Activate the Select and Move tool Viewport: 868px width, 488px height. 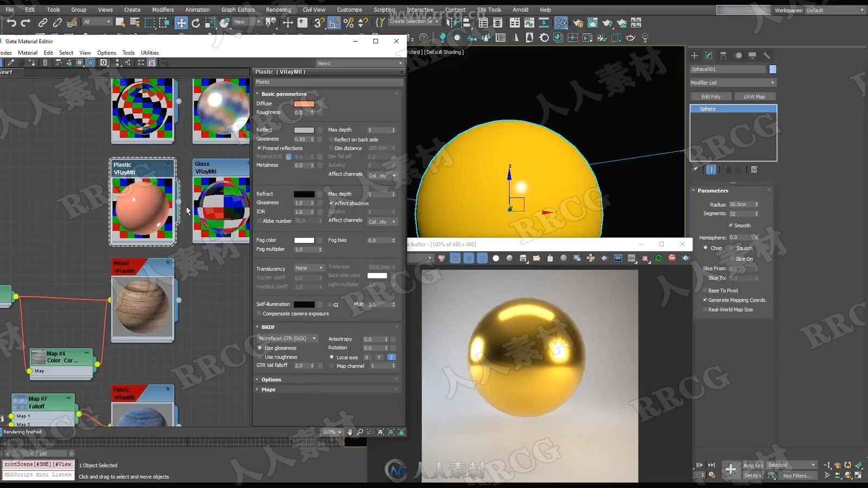181,23
